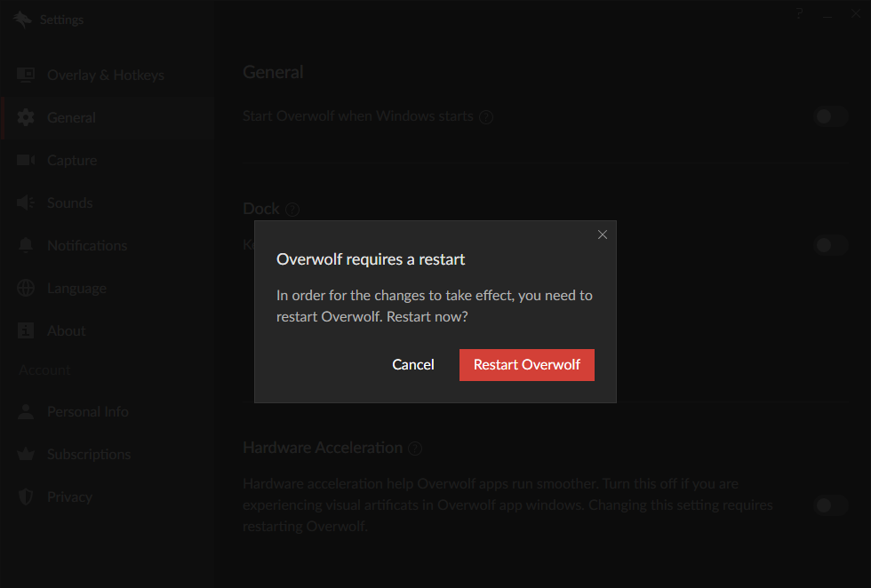
Task: Open the Overlay & Hotkeys settings
Action: [x=108, y=75]
